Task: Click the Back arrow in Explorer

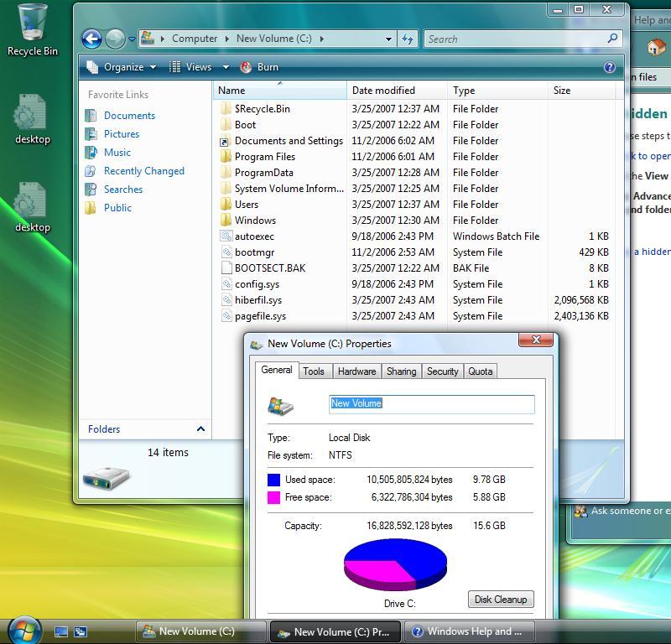Action: 91,39
